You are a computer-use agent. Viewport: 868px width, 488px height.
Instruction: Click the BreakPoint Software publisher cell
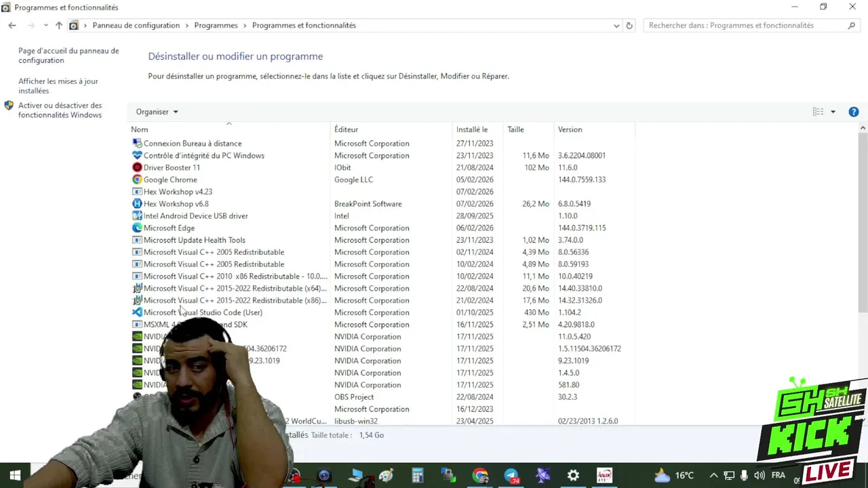tap(368, 204)
